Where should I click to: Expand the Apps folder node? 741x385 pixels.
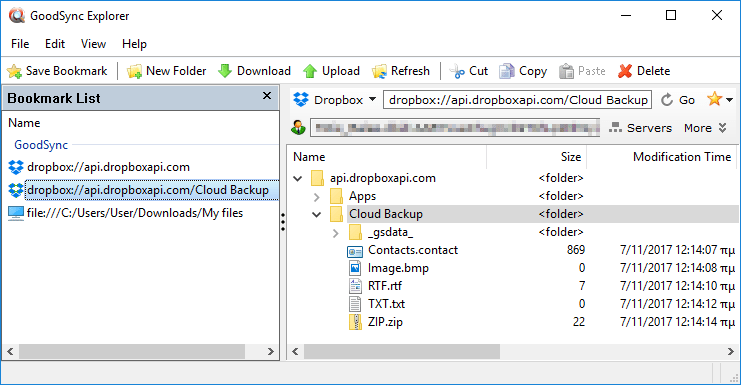click(317, 197)
